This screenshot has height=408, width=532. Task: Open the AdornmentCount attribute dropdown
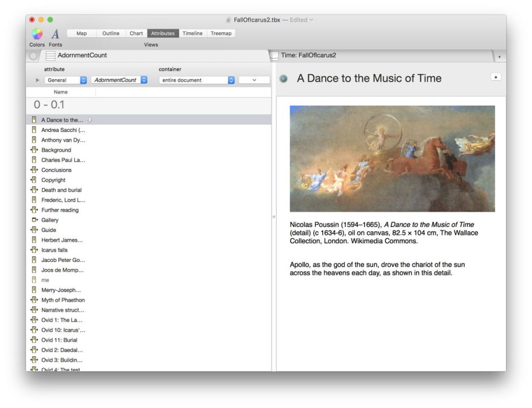click(x=119, y=80)
